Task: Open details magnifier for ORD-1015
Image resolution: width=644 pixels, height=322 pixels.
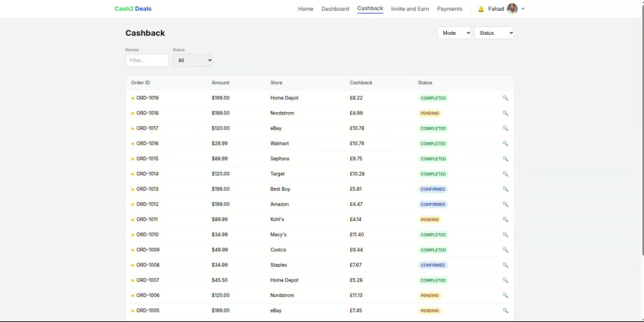Action: (505, 159)
